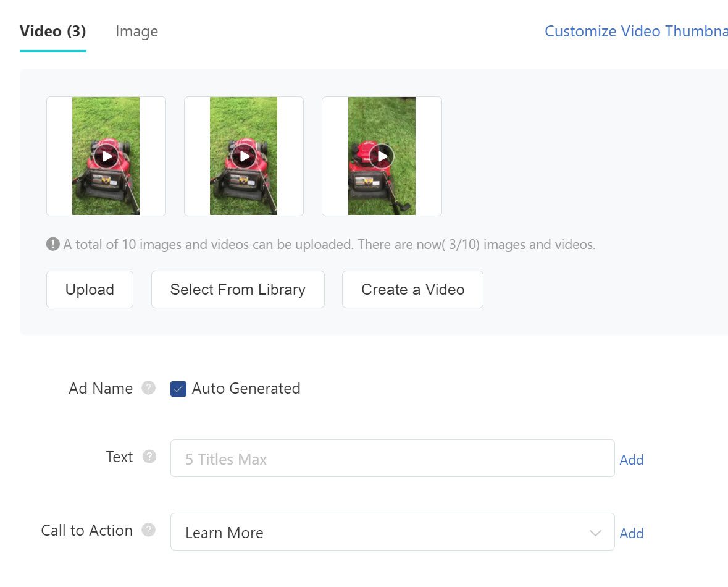Click the 5 Titles Max text field
728x587 pixels.
(x=392, y=458)
